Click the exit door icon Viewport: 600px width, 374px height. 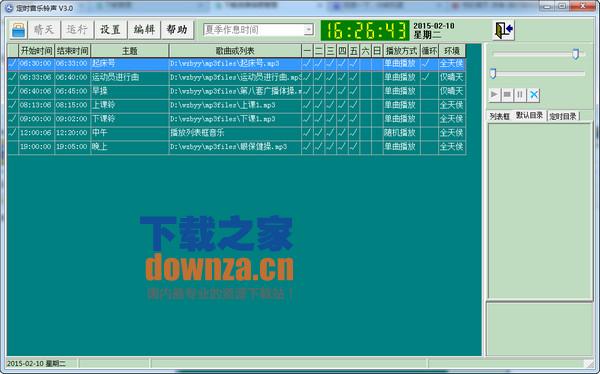(x=503, y=30)
